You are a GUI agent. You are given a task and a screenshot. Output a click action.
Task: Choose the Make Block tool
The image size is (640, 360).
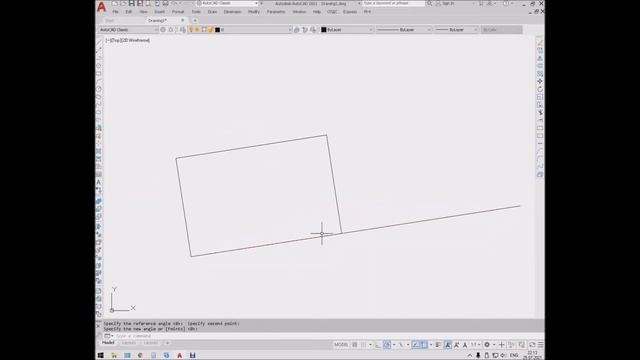tap(99, 136)
